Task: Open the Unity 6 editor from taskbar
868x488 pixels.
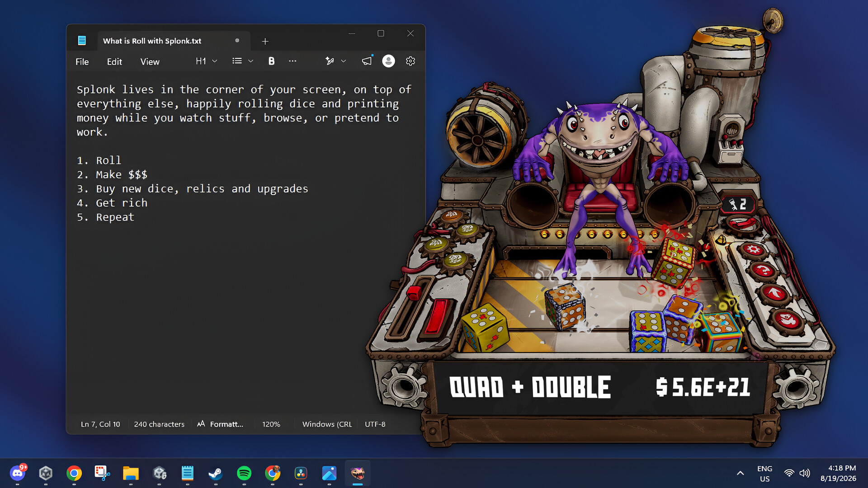Action: [159, 473]
